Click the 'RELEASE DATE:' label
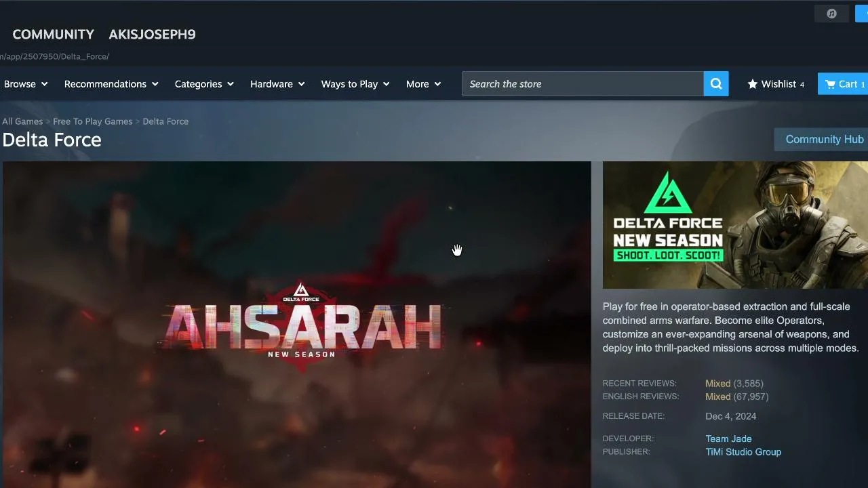The height and width of the screenshot is (488, 868). point(633,416)
